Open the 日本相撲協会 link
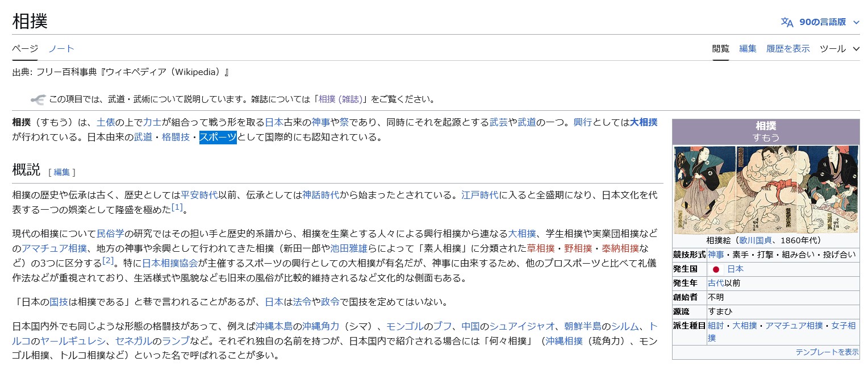The image size is (868, 366). pos(169,263)
